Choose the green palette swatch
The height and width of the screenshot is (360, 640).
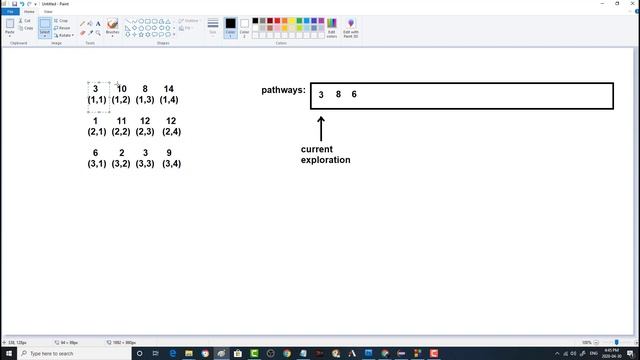pos(299,20)
